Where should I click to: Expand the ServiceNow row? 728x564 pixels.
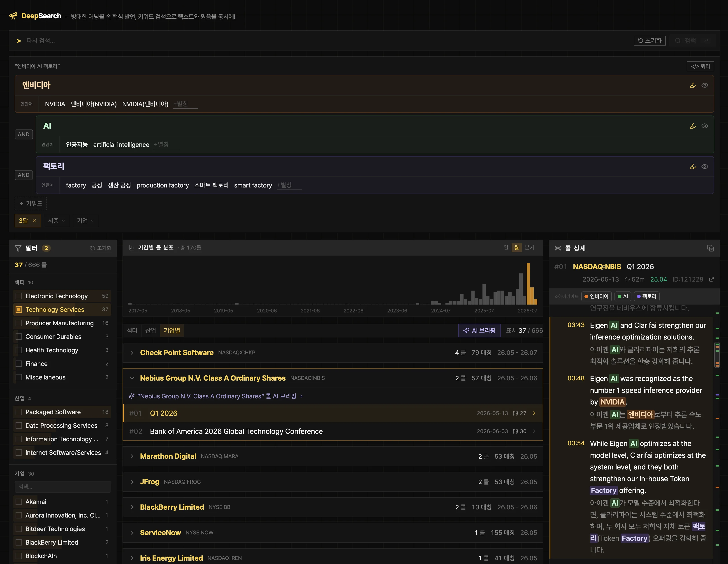coord(333,533)
